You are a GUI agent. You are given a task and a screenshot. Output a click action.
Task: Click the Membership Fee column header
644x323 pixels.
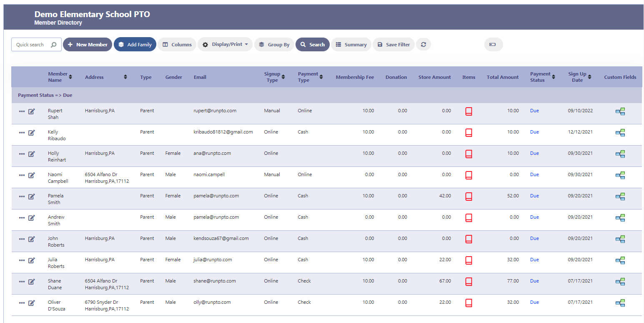tap(355, 77)
